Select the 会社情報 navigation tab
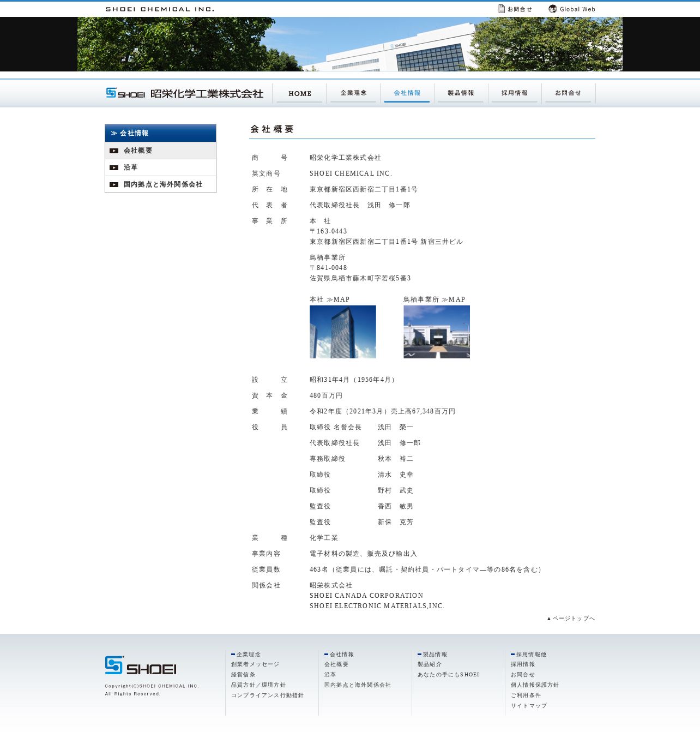The height and width of the screenshot is (732, 700). pyautogui.click(x=407, y=93)
